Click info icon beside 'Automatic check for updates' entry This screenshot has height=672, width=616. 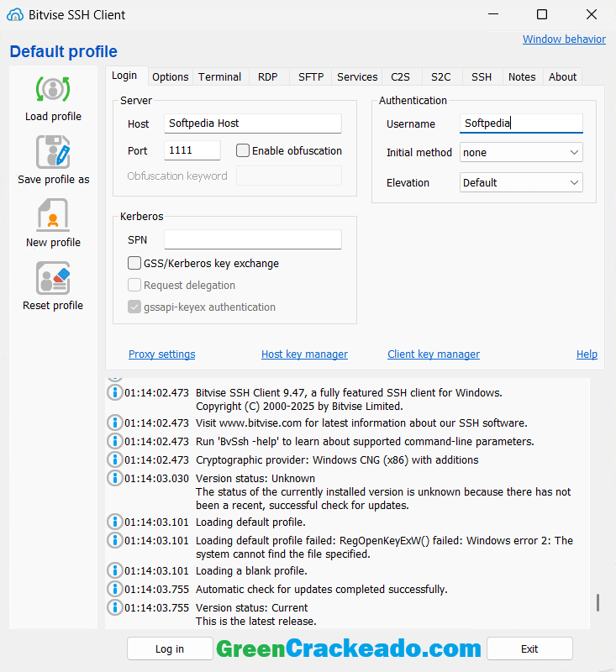[x=114, y=589]
